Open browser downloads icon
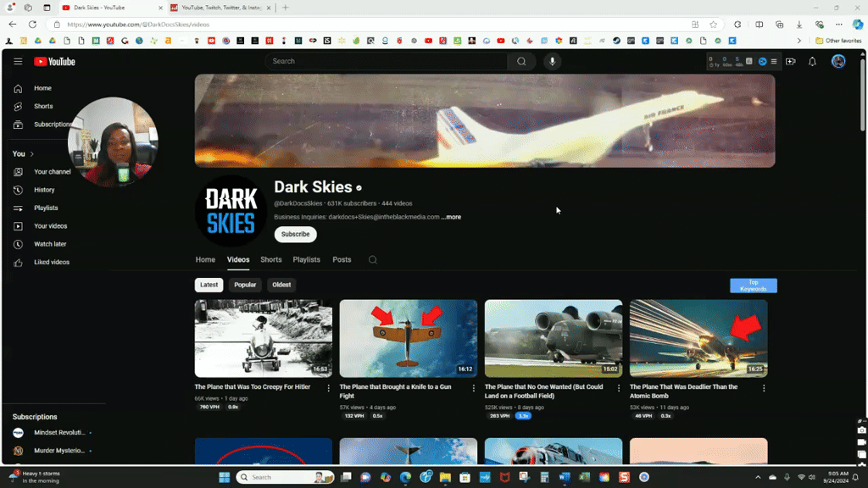 798,25
